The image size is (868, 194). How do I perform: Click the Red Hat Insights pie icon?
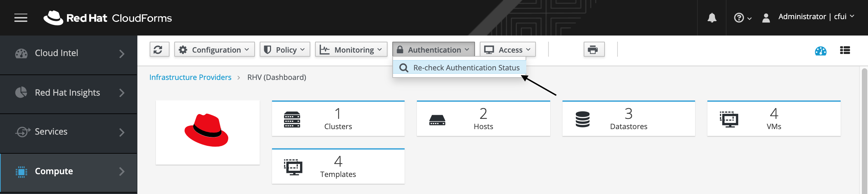pyautogui.click(x=21, y=92)
